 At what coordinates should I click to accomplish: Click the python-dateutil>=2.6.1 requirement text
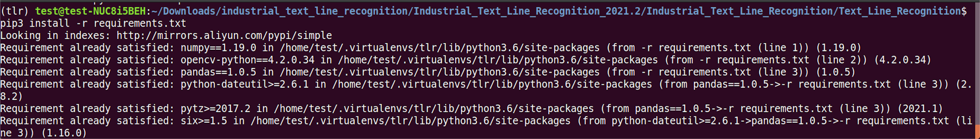245,84
